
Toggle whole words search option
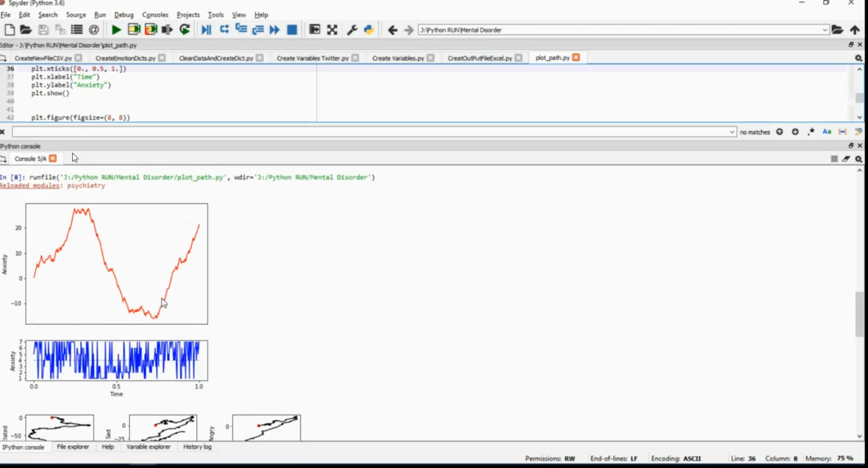coord(843,132)
